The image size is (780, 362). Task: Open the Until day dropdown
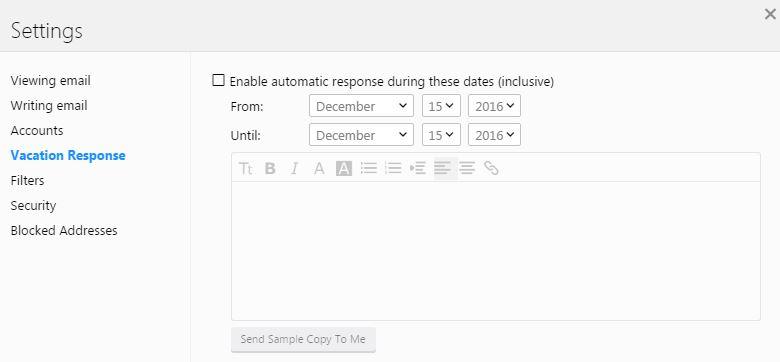[441, 135]
